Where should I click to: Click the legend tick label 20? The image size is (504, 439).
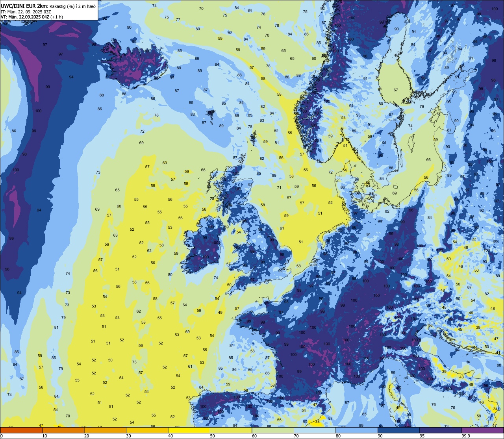click(x=87, y=436)
